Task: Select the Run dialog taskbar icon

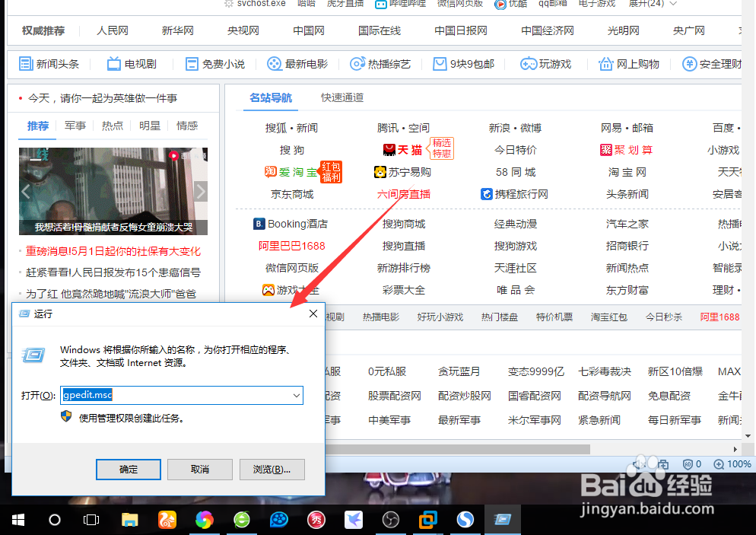Action: 503,520
